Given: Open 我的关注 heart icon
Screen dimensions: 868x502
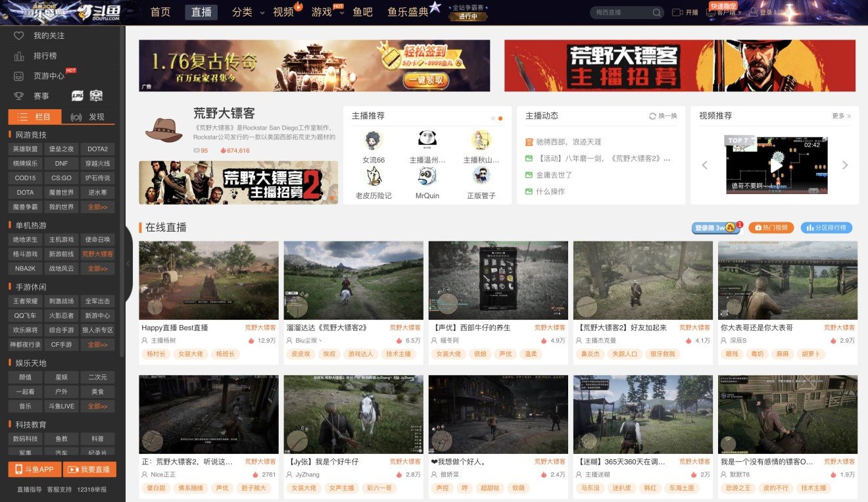Looking at the screenshot, I should click(19, 36).
